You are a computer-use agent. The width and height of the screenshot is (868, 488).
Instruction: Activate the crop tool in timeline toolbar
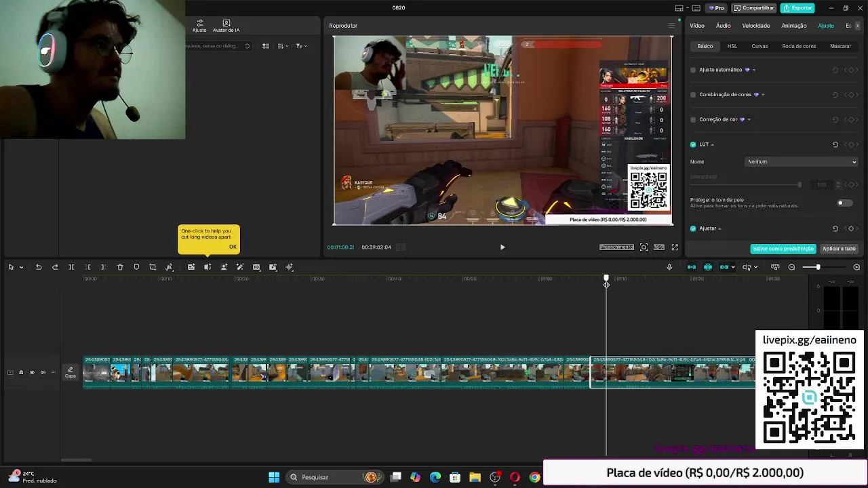153,267
